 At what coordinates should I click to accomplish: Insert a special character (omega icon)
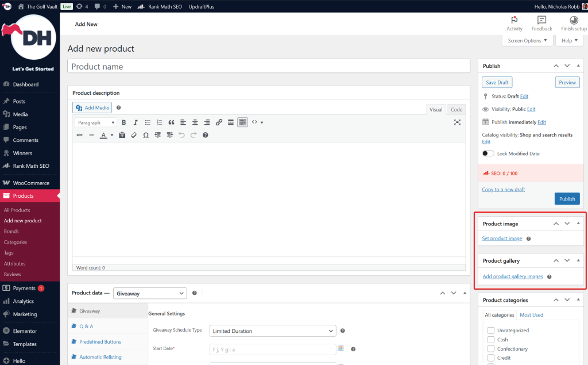146,135
